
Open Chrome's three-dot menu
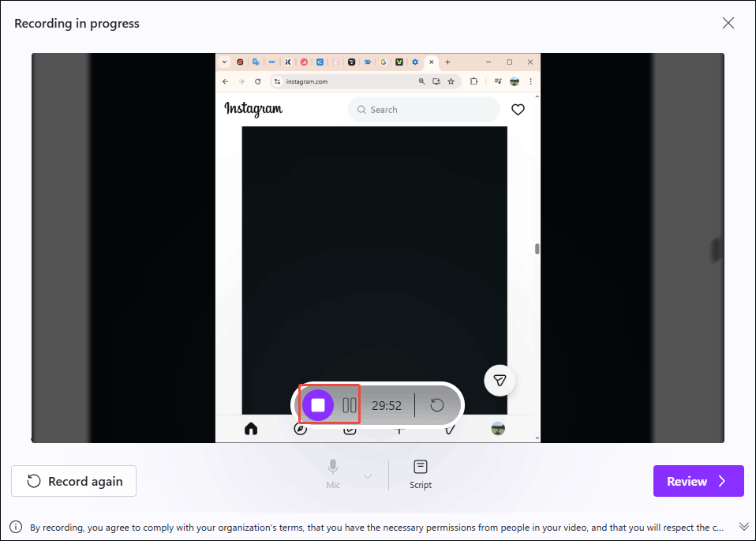529,81
